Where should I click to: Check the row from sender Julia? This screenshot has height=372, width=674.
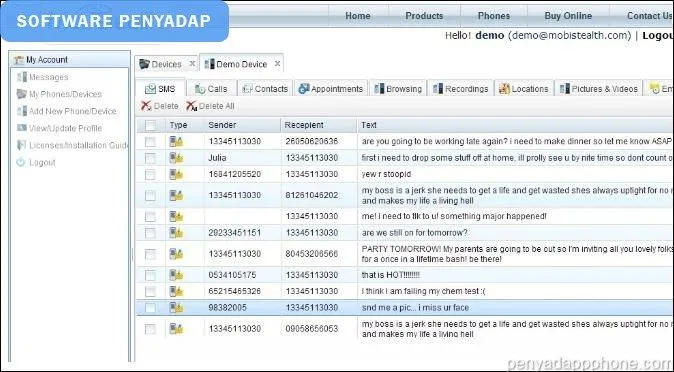(150, 158)
